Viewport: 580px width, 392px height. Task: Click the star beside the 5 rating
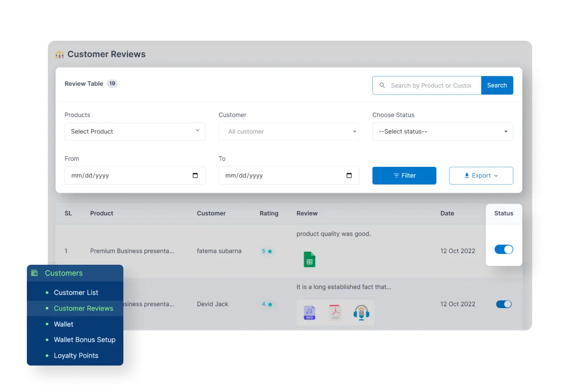[270, 251]
